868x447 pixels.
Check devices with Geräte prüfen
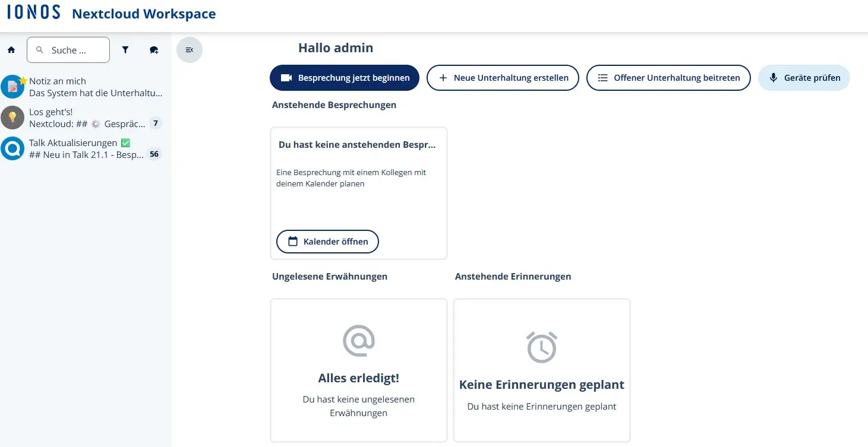point(804,77)
